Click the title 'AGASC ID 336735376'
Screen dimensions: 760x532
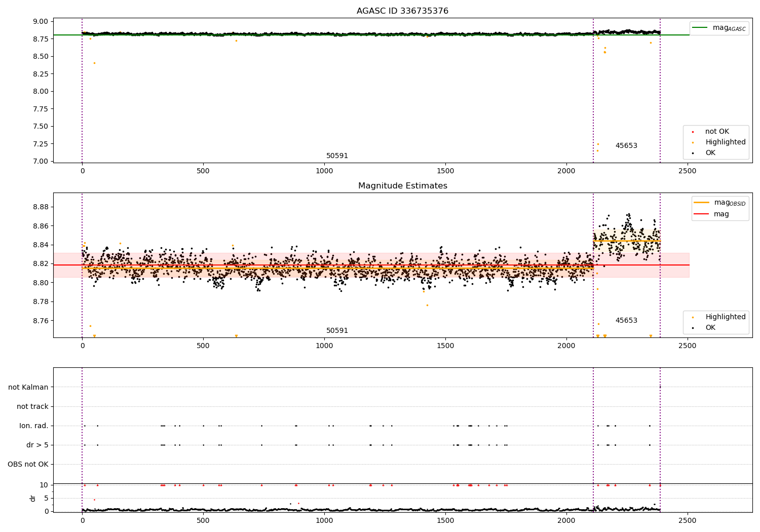click(402, 11)
